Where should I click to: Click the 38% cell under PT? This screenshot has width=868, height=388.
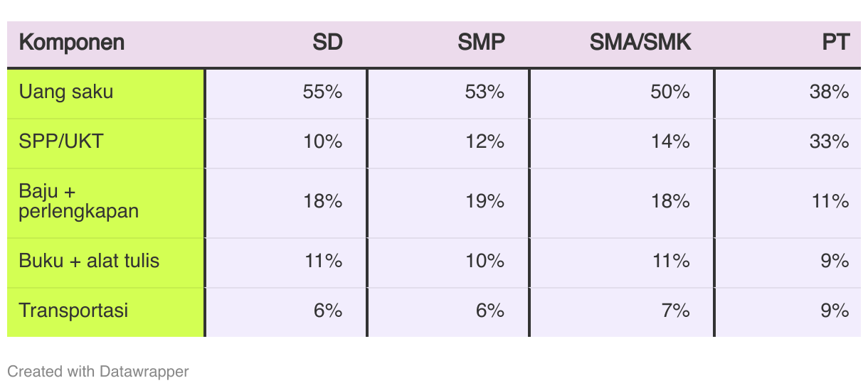[x=830, y=92]
